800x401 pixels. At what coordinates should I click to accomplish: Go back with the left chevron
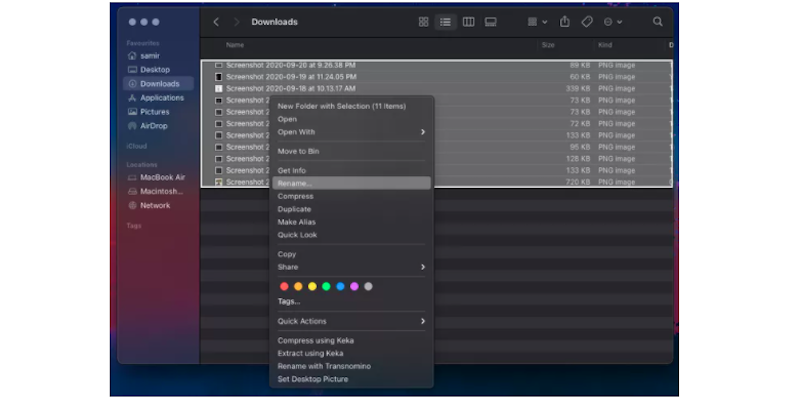216,22
